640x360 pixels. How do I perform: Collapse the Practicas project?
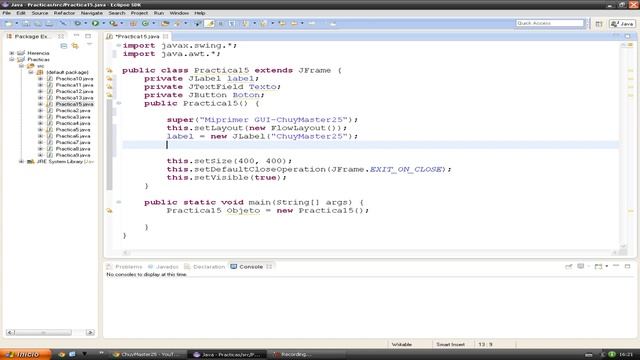tap(12, 60)
